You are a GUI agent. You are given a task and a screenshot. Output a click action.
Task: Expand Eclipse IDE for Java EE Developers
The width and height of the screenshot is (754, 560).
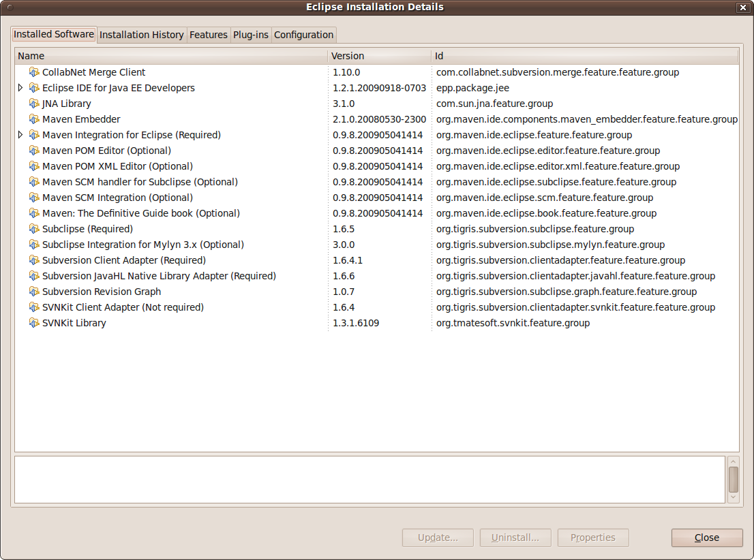click(20, 88)
